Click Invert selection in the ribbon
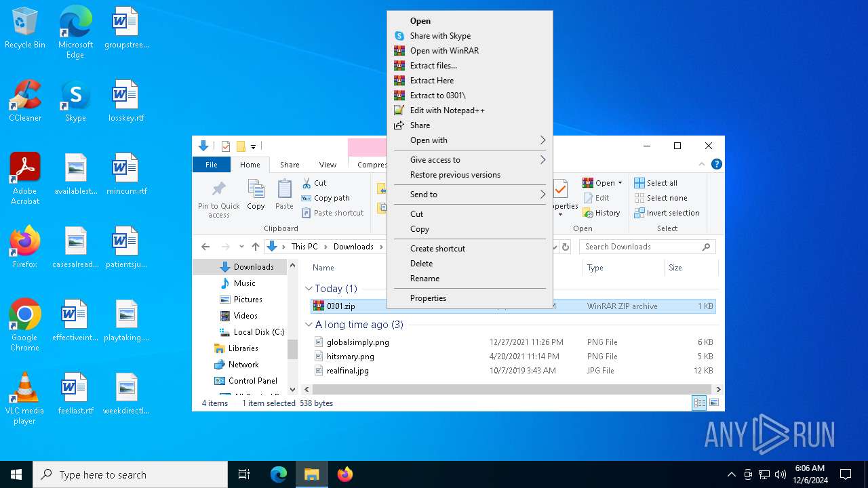868x488 pixels. [667, 213]
